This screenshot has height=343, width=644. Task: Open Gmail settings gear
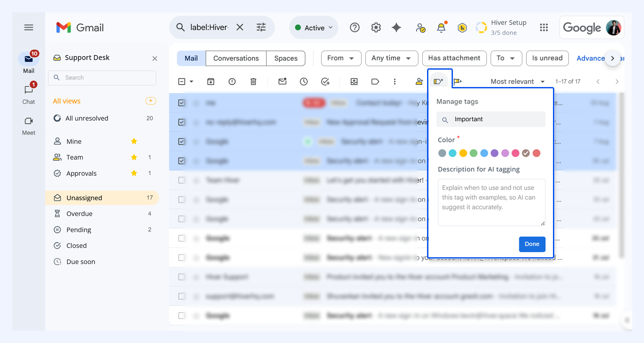[x=376, y=28]
